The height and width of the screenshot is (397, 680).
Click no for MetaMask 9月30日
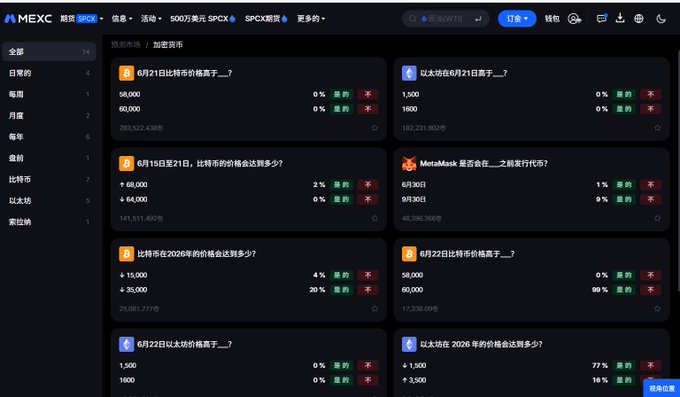651,200
